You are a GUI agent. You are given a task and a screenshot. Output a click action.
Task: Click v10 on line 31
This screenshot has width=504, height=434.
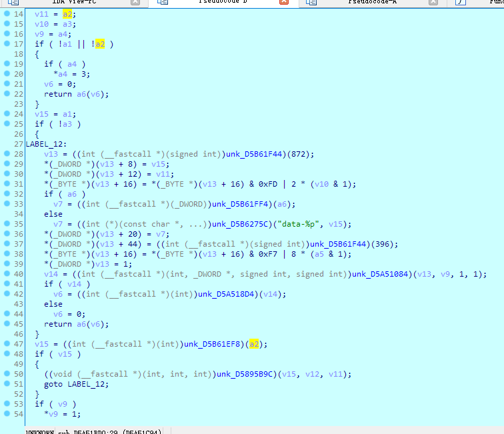(x=321, y=184)
